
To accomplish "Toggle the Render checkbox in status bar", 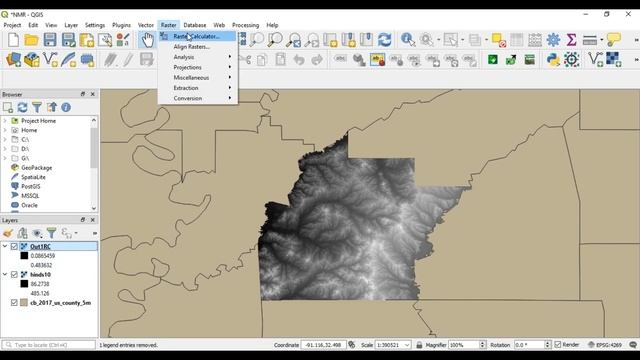I will pyautogui.click(x=558, y=345).
